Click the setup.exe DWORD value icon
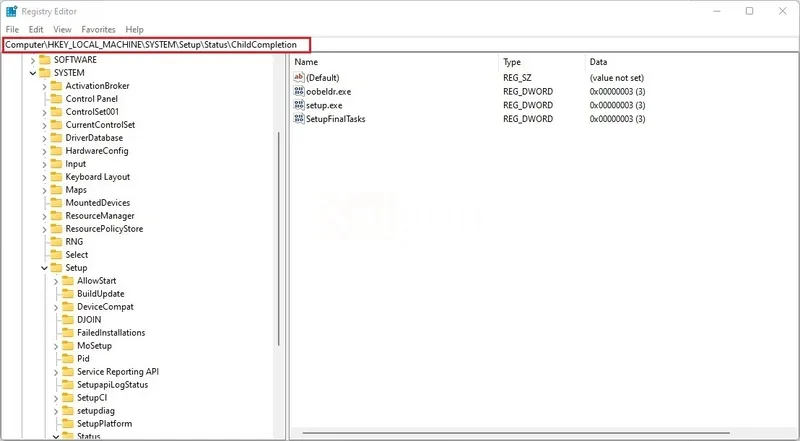Viewport: 800px width, 441px height. (299, 105)
